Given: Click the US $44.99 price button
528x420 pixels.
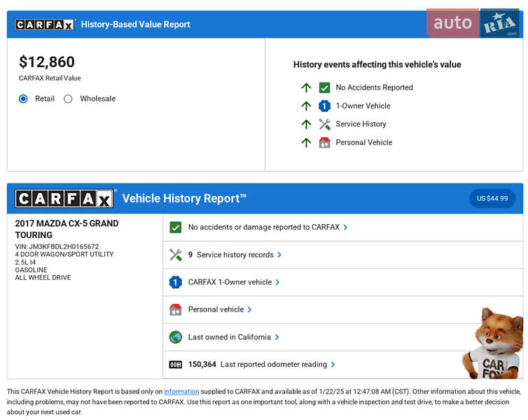Looking at the screenshot, I should 492,199.
